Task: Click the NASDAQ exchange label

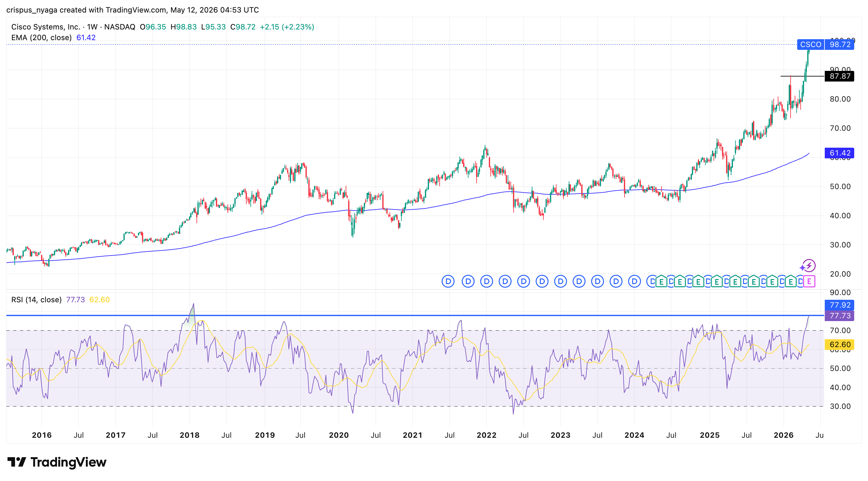Action: [120, 27]
